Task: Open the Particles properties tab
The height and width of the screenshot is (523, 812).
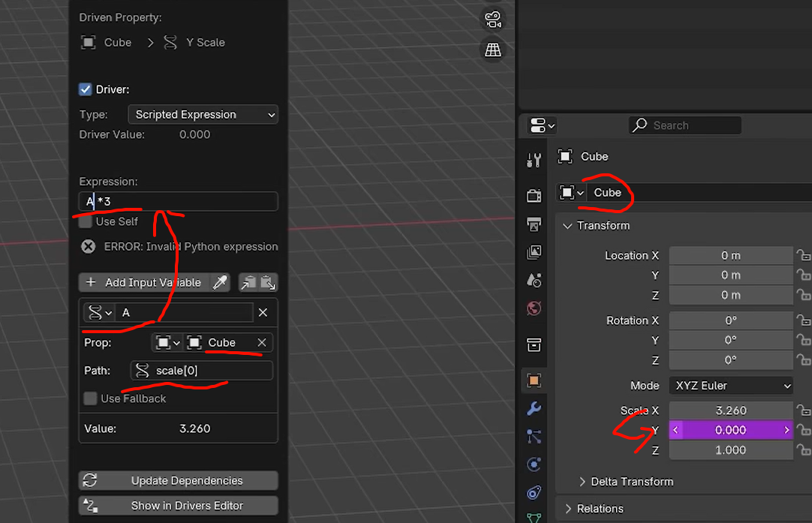Action: [x=534, y=437]
